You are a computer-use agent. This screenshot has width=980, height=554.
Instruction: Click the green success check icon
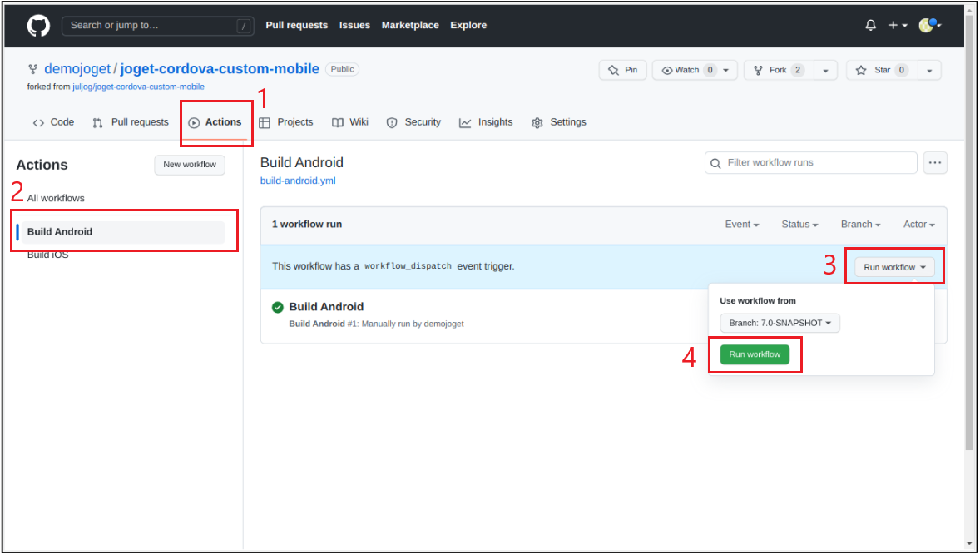[x=278, y=307]
